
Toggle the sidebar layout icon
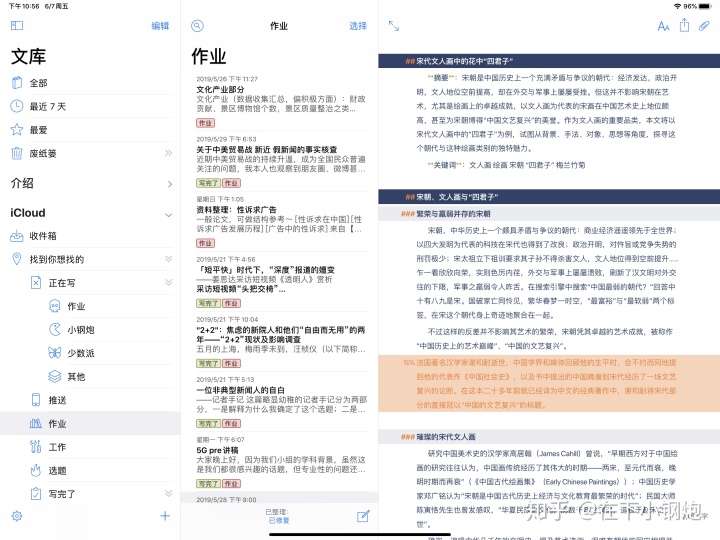click(17, 25)
